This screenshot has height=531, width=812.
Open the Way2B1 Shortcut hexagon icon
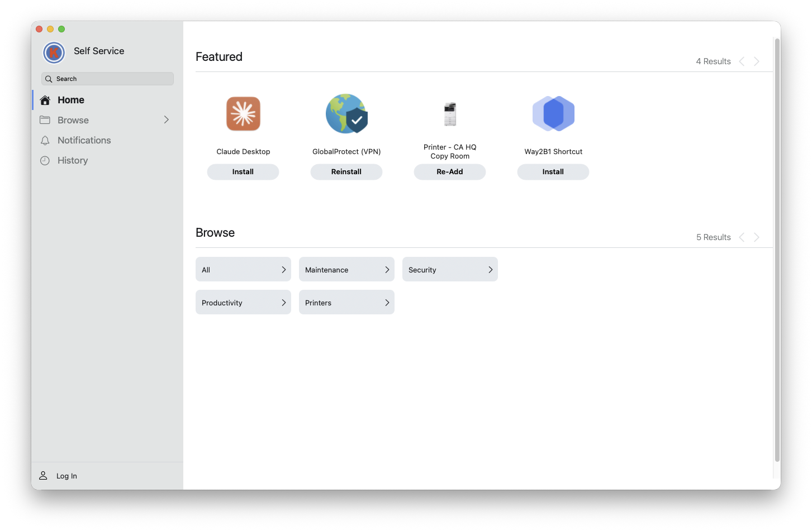click(x=553, y=114)
